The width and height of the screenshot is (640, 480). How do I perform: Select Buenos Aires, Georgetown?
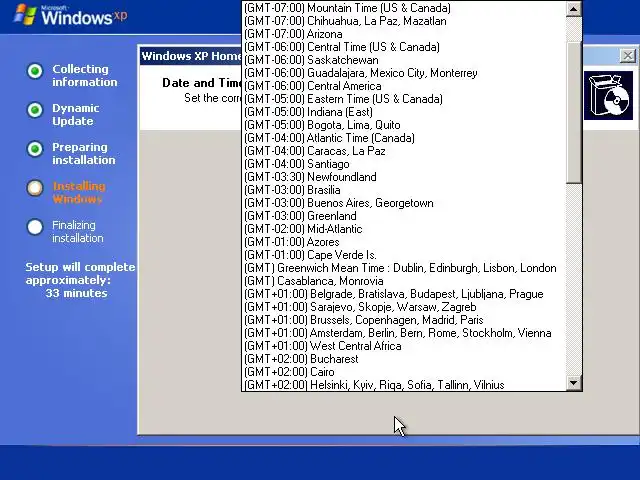[x=404, y=203]
